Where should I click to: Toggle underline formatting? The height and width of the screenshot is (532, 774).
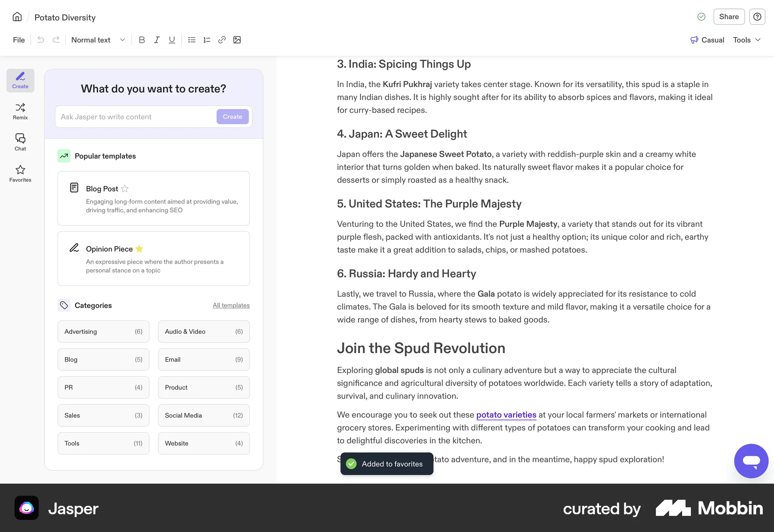(x=172, y=39)
